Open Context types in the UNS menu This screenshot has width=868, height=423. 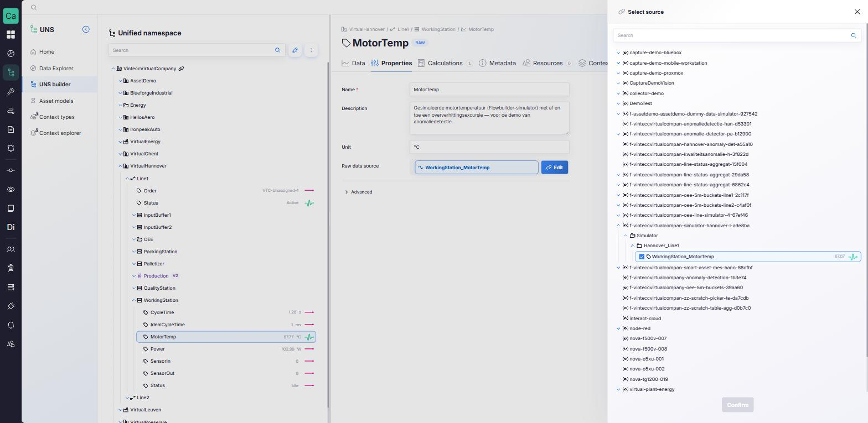[56, 117]
